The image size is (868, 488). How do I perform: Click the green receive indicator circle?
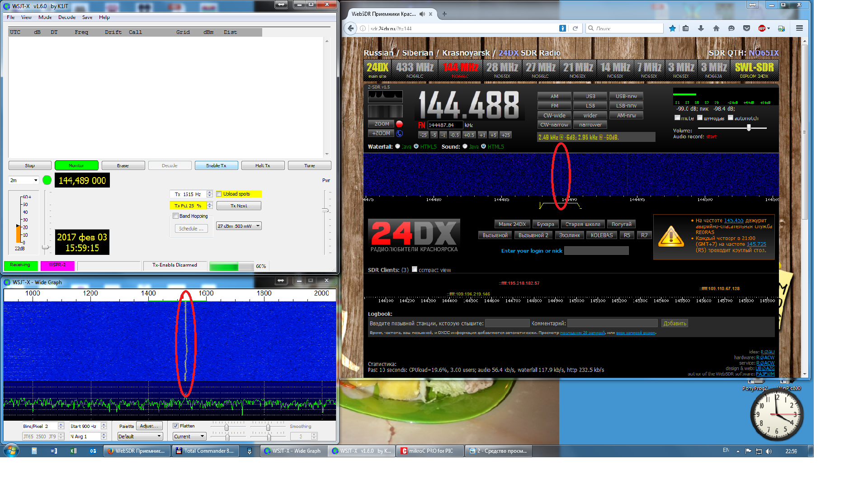point(47,180)
